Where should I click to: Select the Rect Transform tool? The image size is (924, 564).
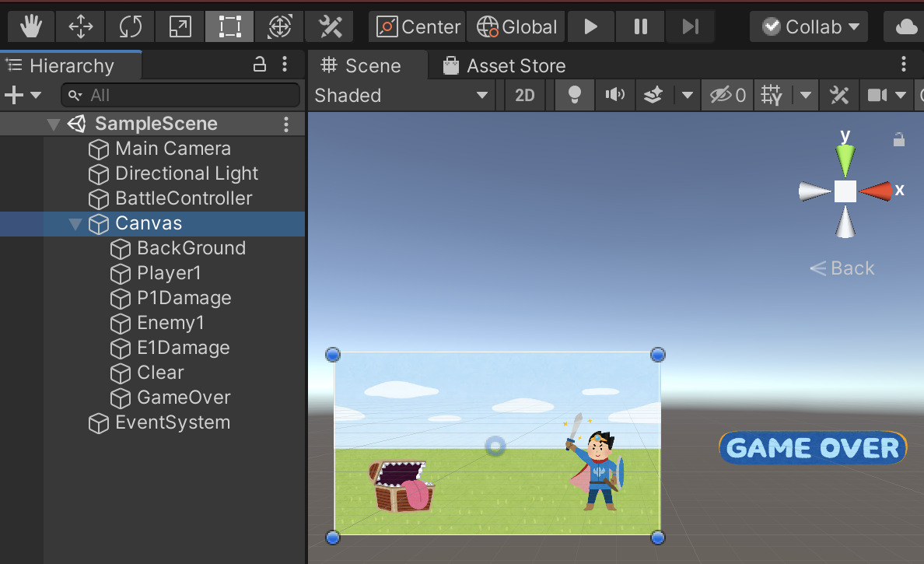tap(229, 26)
